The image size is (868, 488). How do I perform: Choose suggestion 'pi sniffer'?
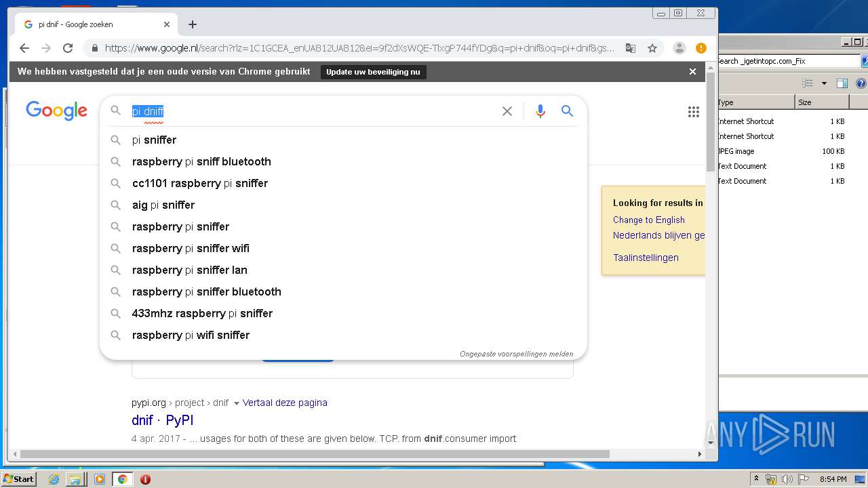coord(343,140)
